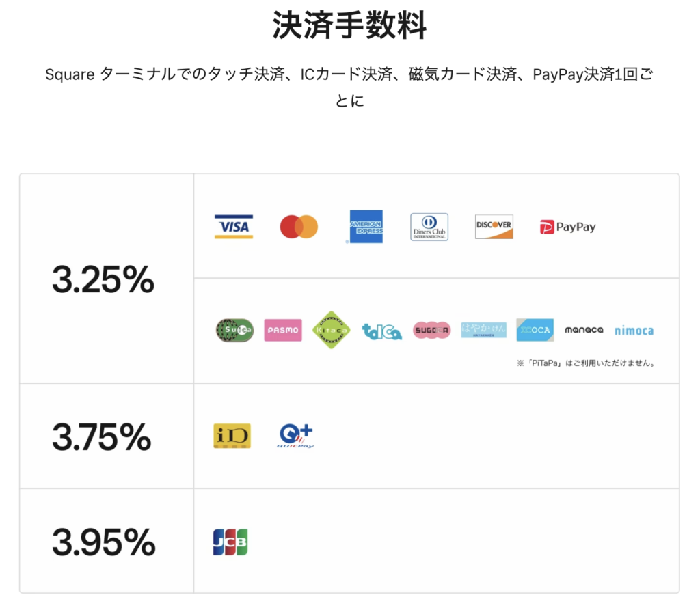Click the nimoca logo
The image size is (700, 612).
(634, 331)
